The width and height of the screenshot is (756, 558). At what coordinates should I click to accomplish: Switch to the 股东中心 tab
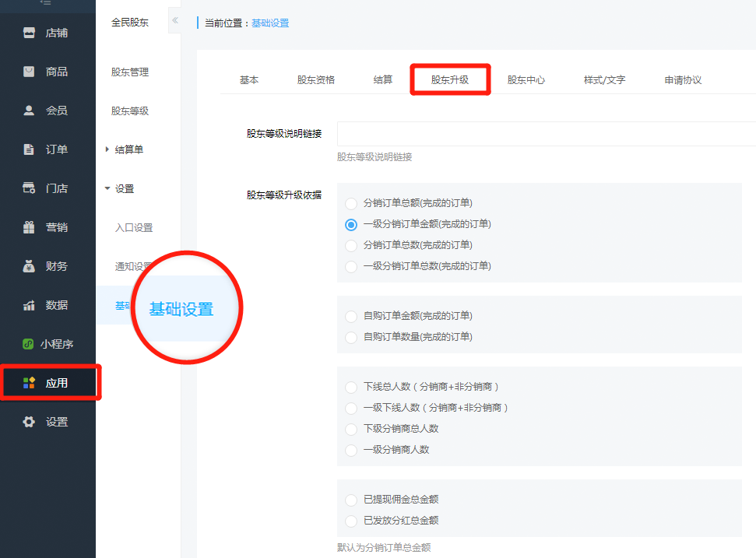[x=526, y=80]
